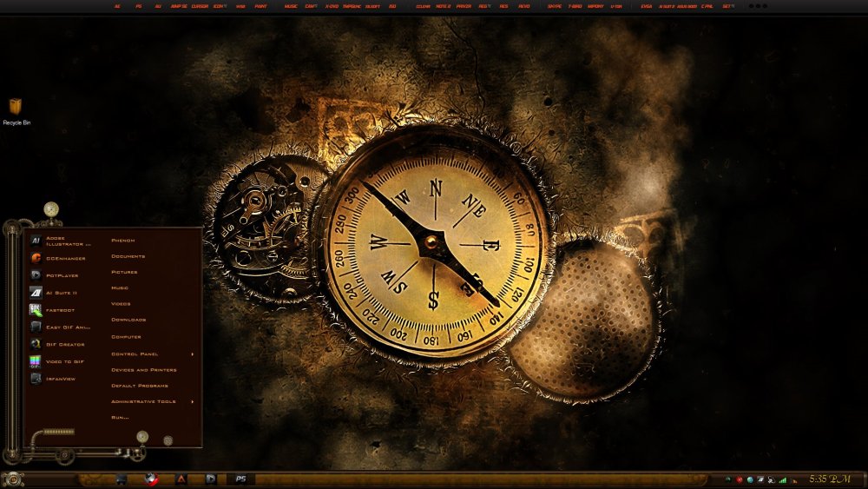Open the Recycle Bin desktop icon
The image size is (868, 489).
click(16, 110)
